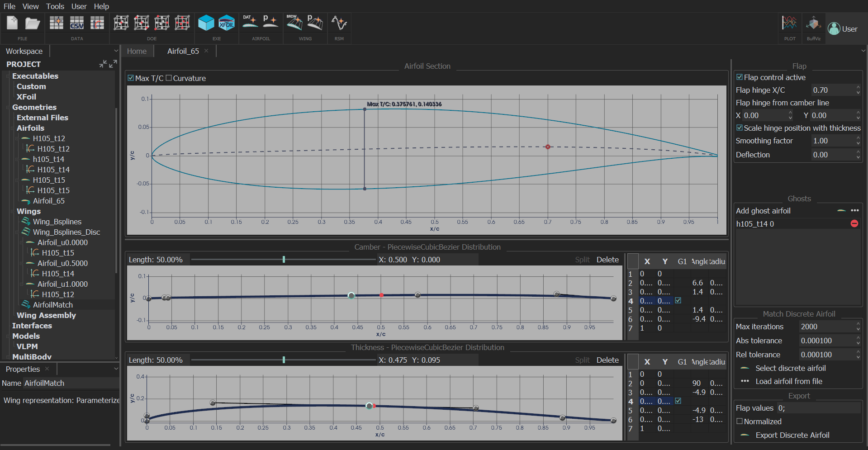This screenshot has height=450, width=868.
Task: Step the Deflection value
Action: click(858, 155)
